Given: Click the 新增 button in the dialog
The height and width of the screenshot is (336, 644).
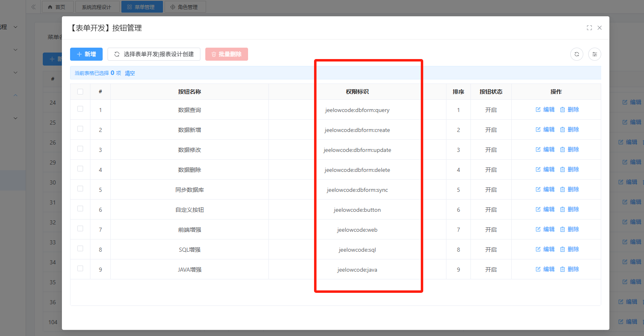Looking at the screenshot, I should click(x=86, y=54).
